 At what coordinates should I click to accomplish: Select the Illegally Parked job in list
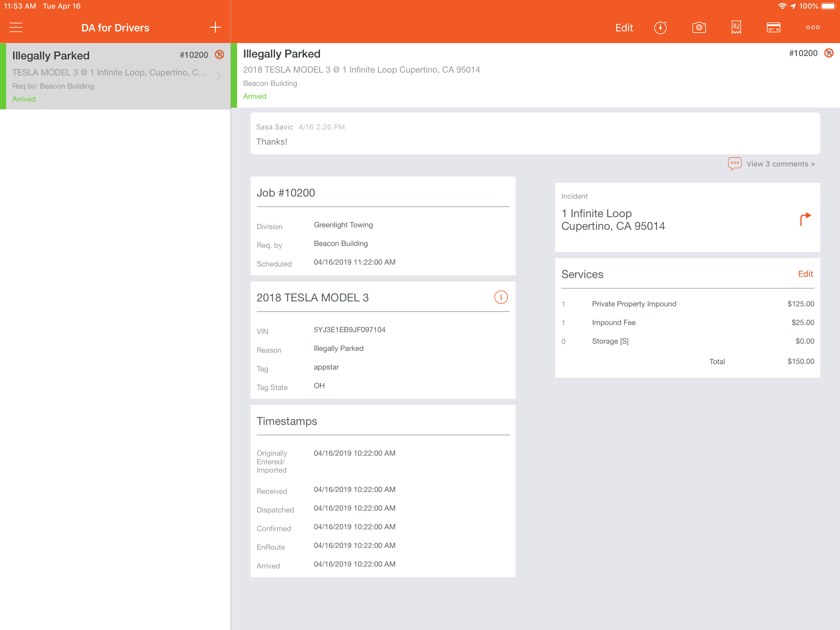[x=110, y=76]
